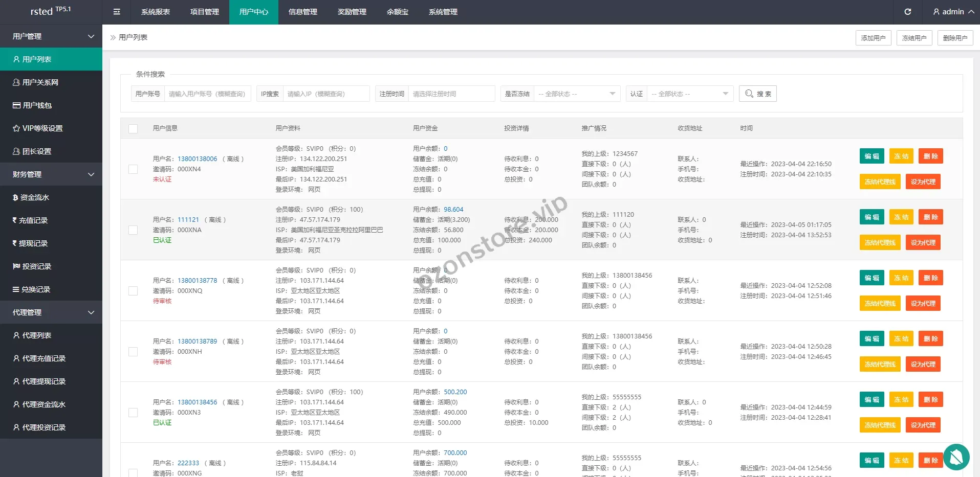Viewport: 980px width, 477px height.
Task: Check the box for user 111121
Action: point(133,230)
